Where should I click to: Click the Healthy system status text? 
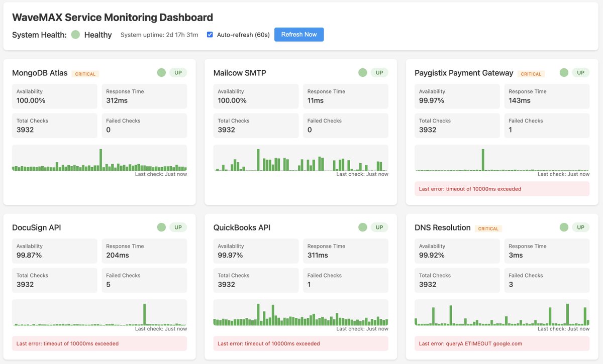pos(98,35)
